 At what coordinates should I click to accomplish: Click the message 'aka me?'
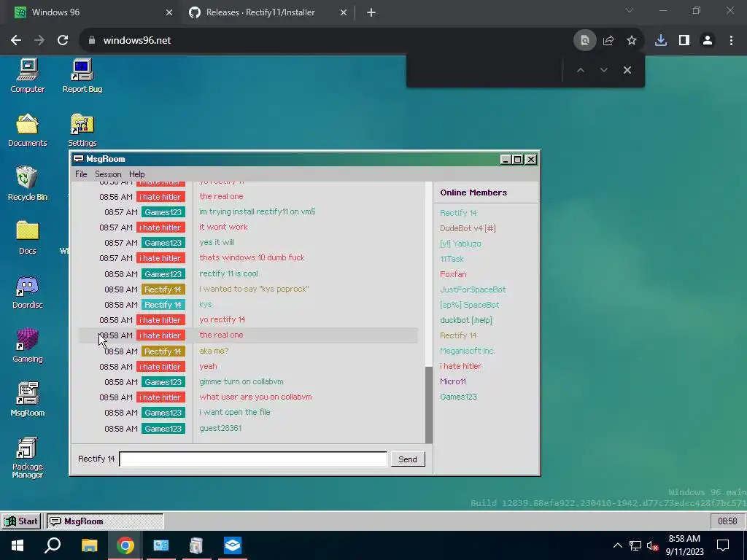[214, 351]
